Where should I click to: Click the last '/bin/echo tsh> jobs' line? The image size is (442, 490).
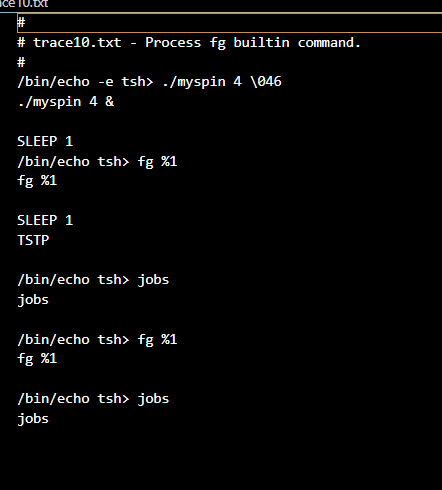click(x=93, y=399)
